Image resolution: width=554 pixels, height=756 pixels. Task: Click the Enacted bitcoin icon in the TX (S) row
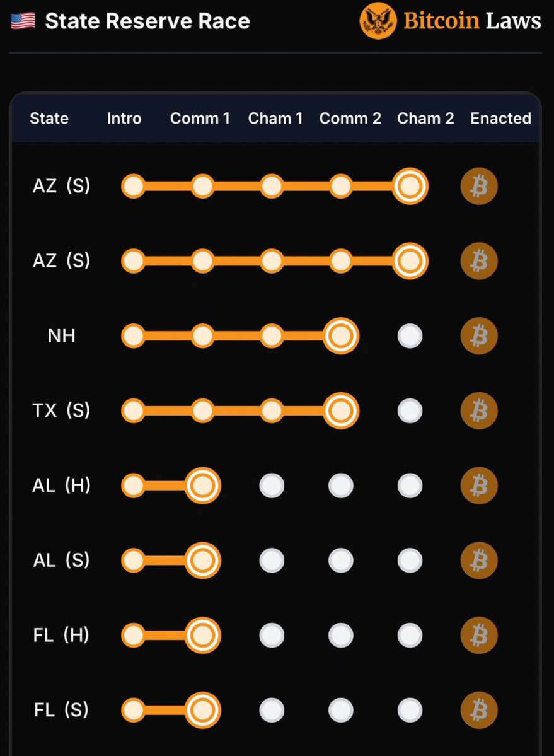(x=479, y=410)
